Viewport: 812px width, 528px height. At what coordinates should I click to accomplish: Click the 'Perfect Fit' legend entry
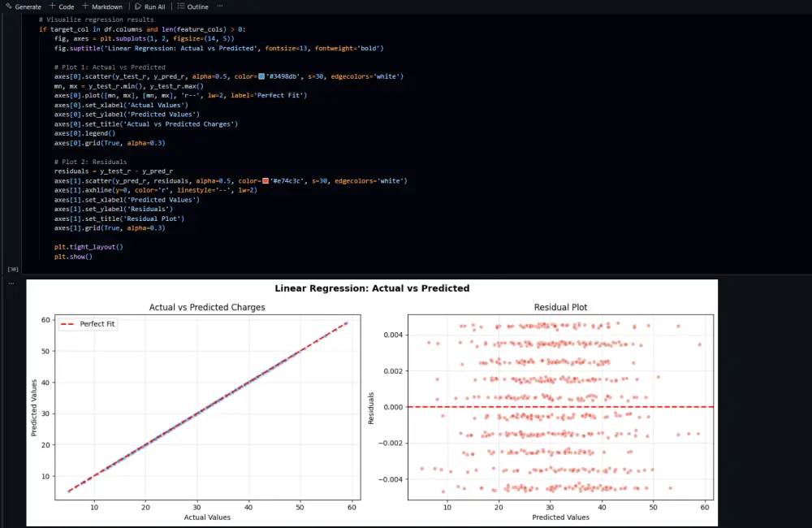pyautogui.click(x=89, y=324)
